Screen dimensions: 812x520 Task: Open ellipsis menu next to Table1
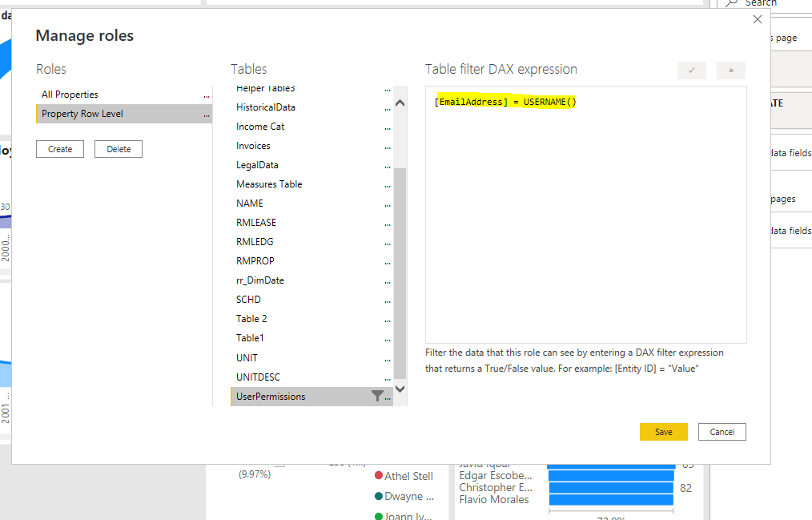[388, 339]
